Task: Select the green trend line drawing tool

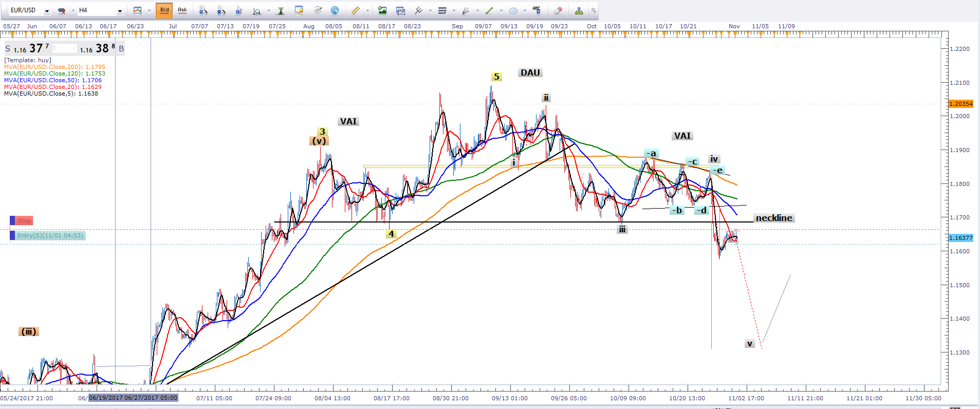Action: (x=489, y=10)
